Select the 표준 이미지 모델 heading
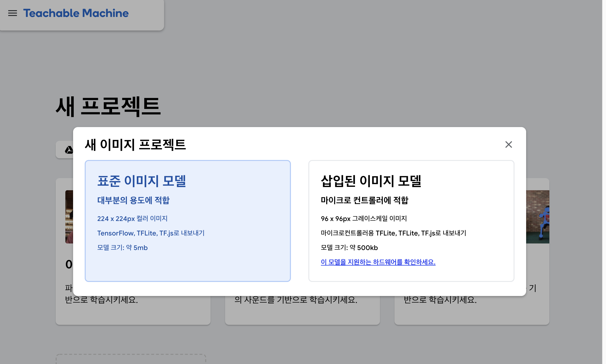The image size is (606, 364). pos(142,181)
